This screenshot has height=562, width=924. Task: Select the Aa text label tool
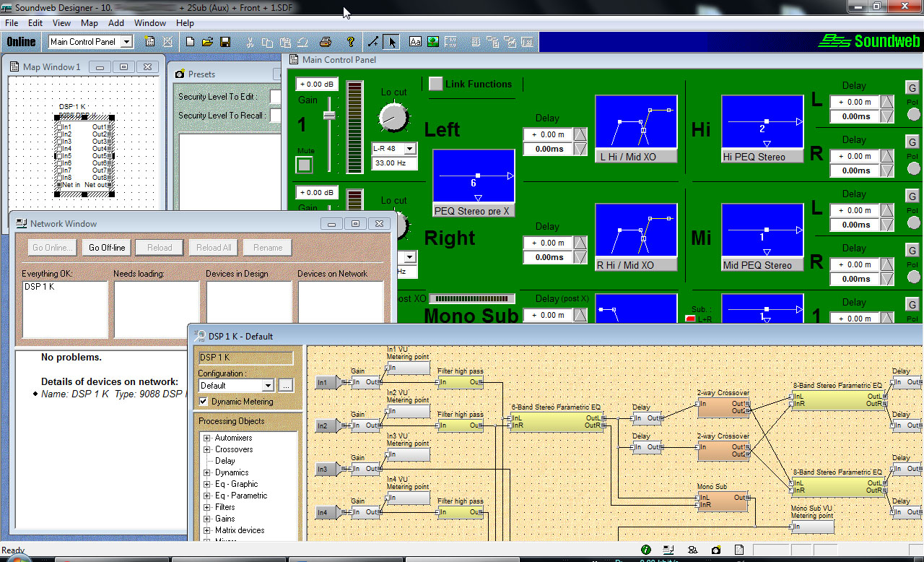(415, 42)
